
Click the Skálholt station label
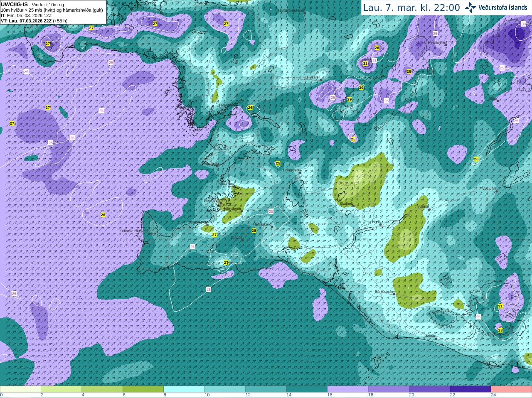(346, 204)
